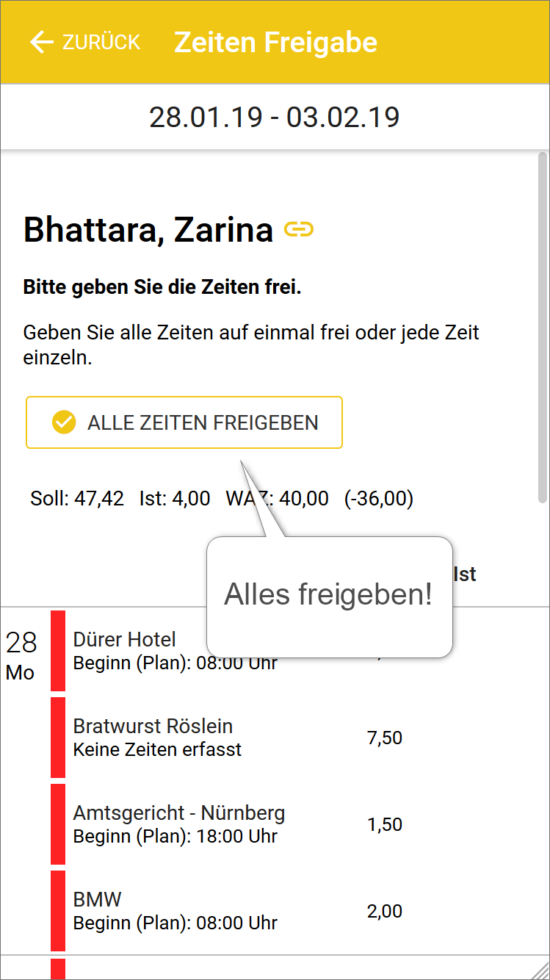
Task: Click the red status bar beside Dürer Hotel
Action: tap(58, 650)
